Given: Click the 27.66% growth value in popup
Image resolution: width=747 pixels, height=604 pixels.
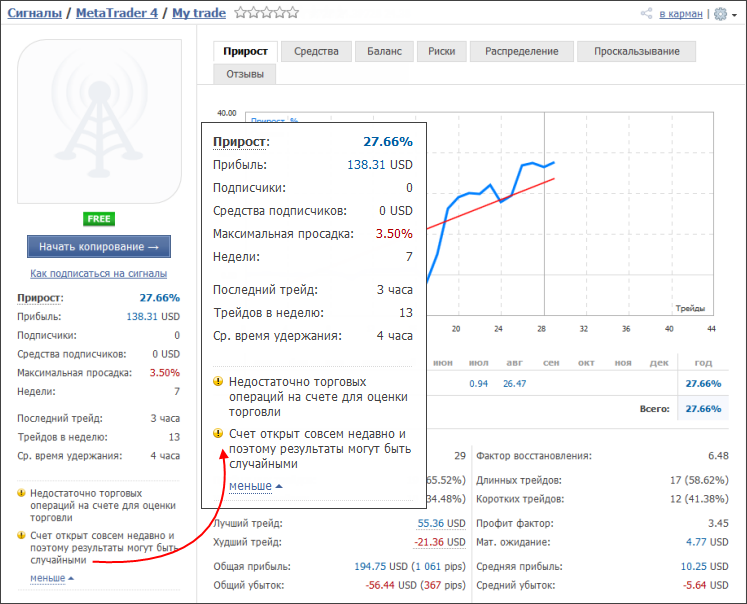Looking at the screenshot, I should [388, 141].
